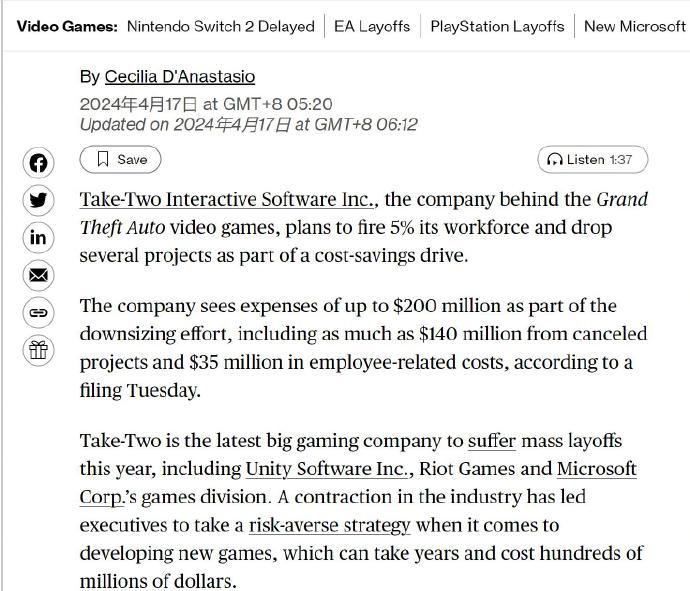This screenshot has height=591, width=690.
Task: Follow the Take-Two Interactive Software Inc. link
Action: (x=227, y=199)
